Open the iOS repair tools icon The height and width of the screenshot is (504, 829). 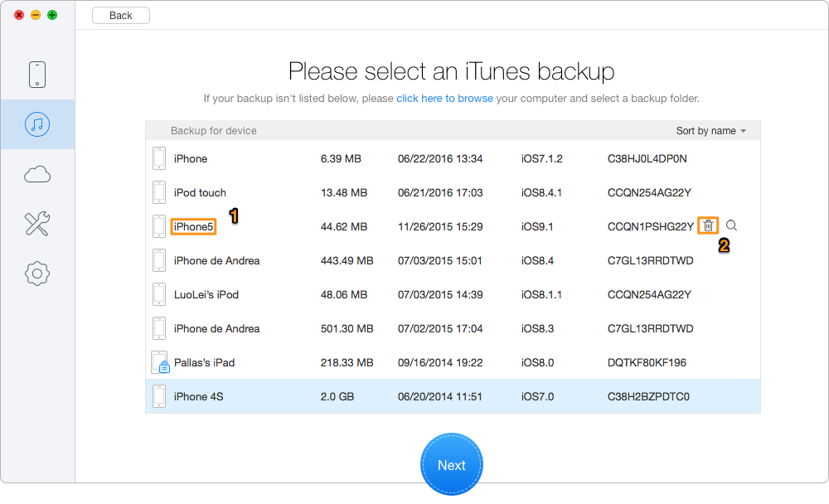coord(37,224)
